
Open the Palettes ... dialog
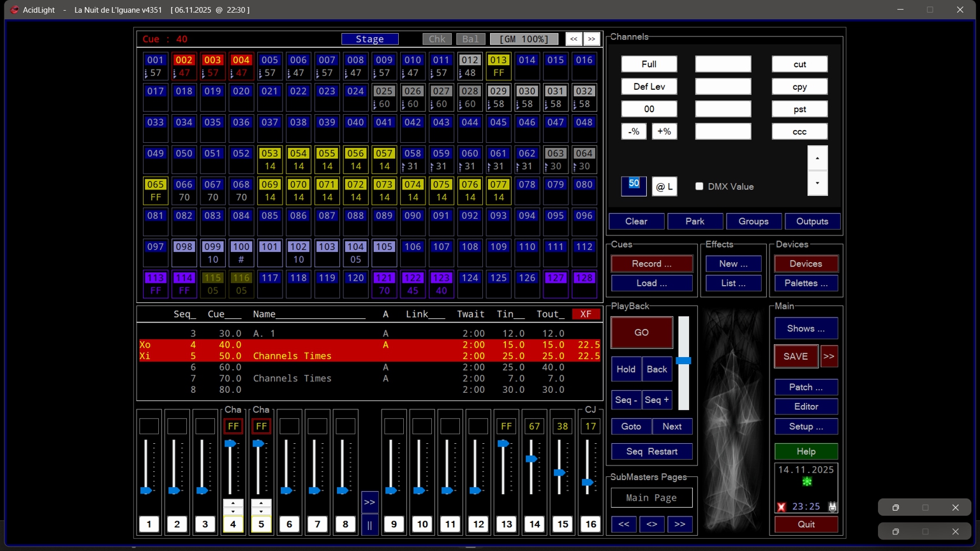pyautogui.click(x=806, y=283)
